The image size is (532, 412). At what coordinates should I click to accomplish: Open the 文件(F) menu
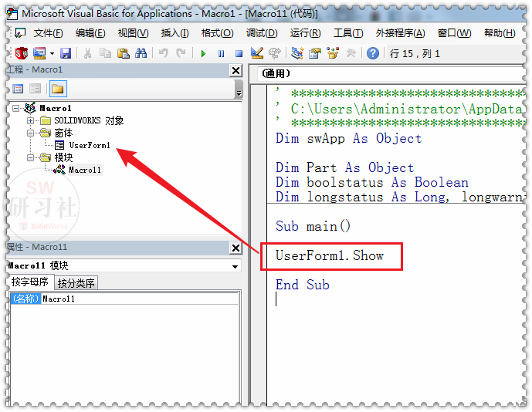[48, 33]
